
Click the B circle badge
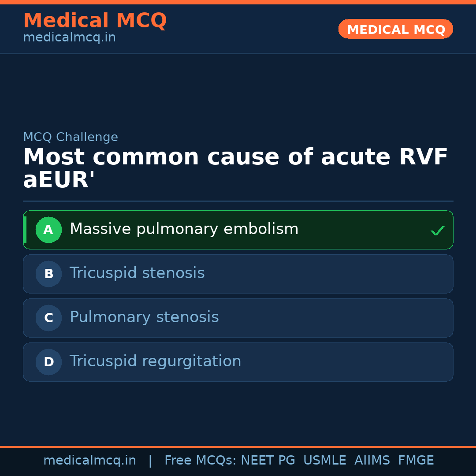tap(48, 274)
